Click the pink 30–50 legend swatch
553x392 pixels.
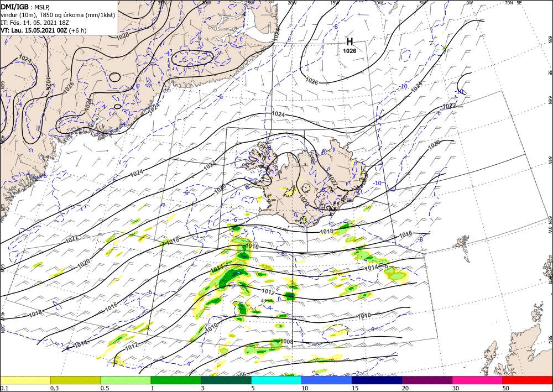[478, 380]
